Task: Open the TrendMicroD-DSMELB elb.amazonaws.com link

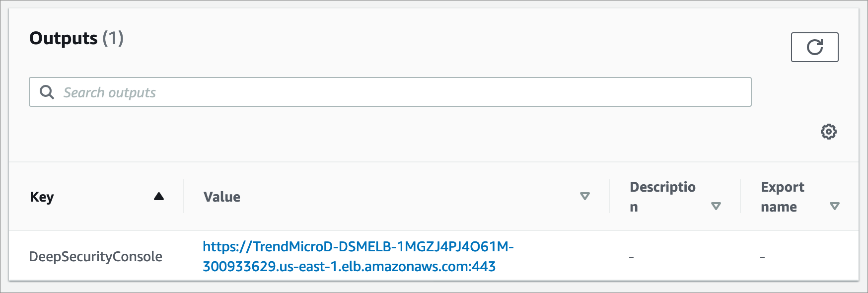Action: [x=358, y=256]
